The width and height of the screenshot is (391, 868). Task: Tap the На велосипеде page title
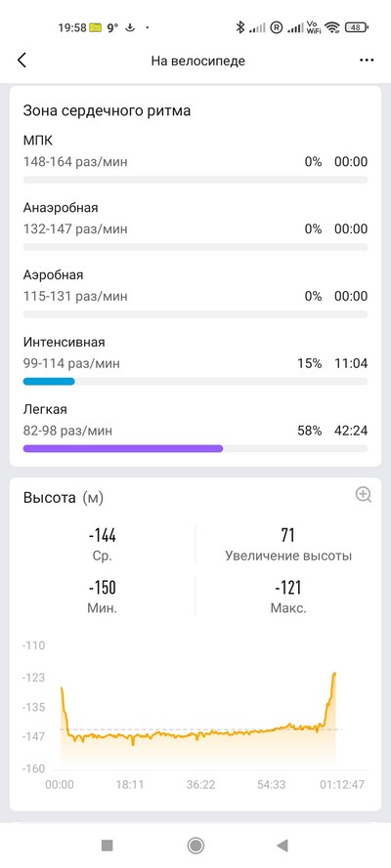tap(197, 61)
